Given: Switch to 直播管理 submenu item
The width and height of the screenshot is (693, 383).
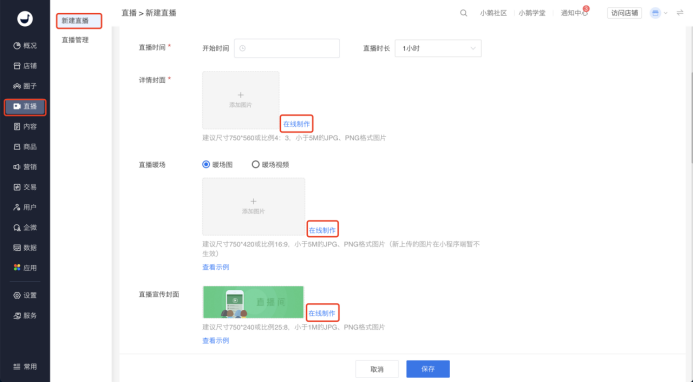Looking at the screenshot, I should click(75, 40).
